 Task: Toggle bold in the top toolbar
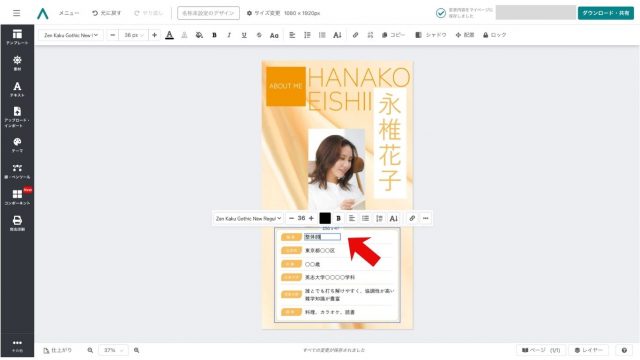(214, 35)
